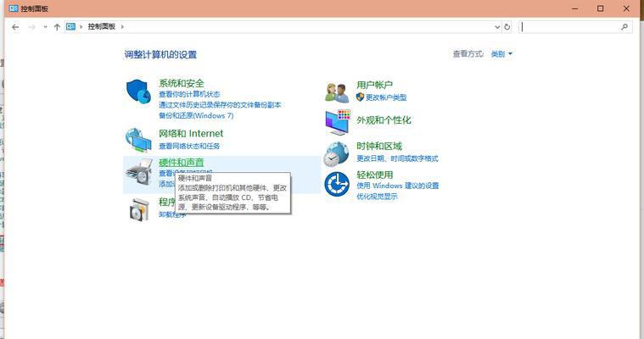Go back with the left arrow

pyautogui.click(x=15, y=27)
